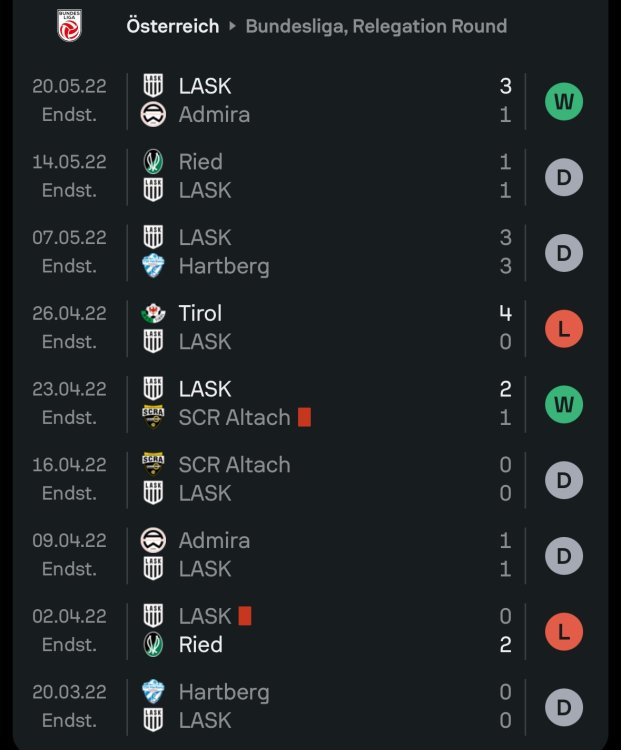621x750 pixels.
Task: Click SCR Altach crest in 23.04.22 match
Action: click(x=153, y=417)
